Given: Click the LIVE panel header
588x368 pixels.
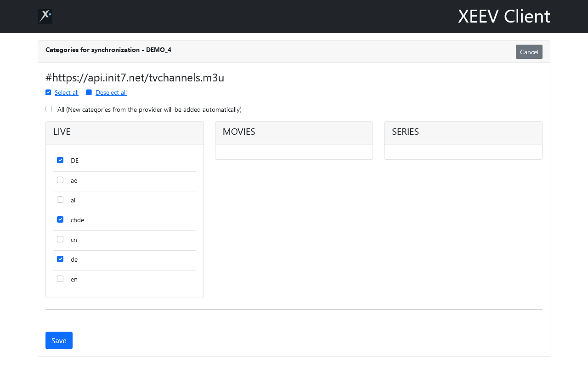Looking at the screenshot, I should point(124,132).
